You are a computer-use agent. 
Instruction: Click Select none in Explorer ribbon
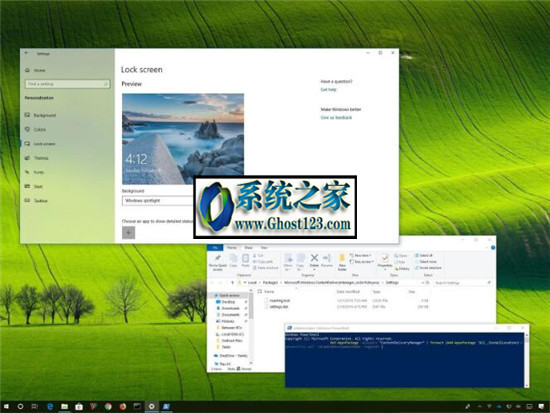[425, 262]
